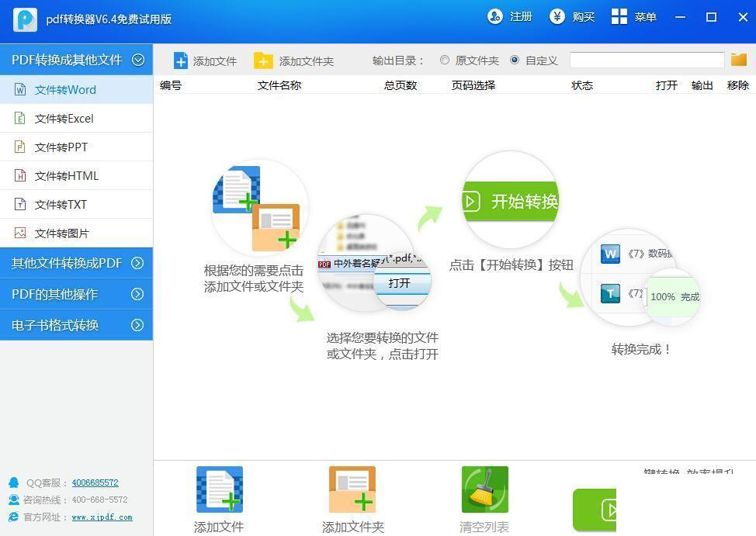Click the yellow 添加文件夹 toolbar folder icon
Image resolution: width=756 pixels, height=536 pixels.
(263, 61)
